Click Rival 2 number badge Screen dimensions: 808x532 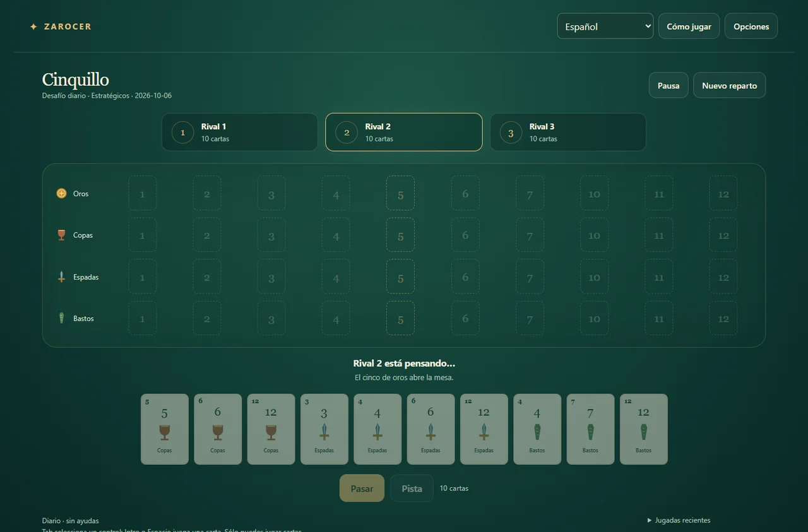(x=347, y=133)
